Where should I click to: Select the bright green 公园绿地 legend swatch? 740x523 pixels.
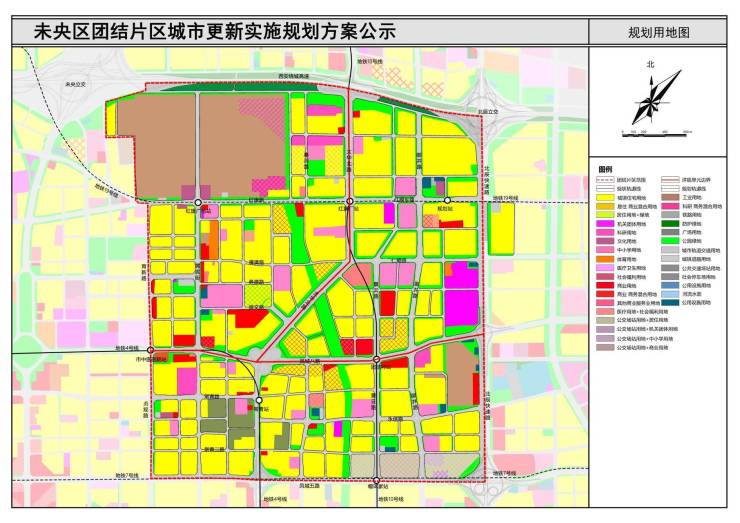(670, 241)
